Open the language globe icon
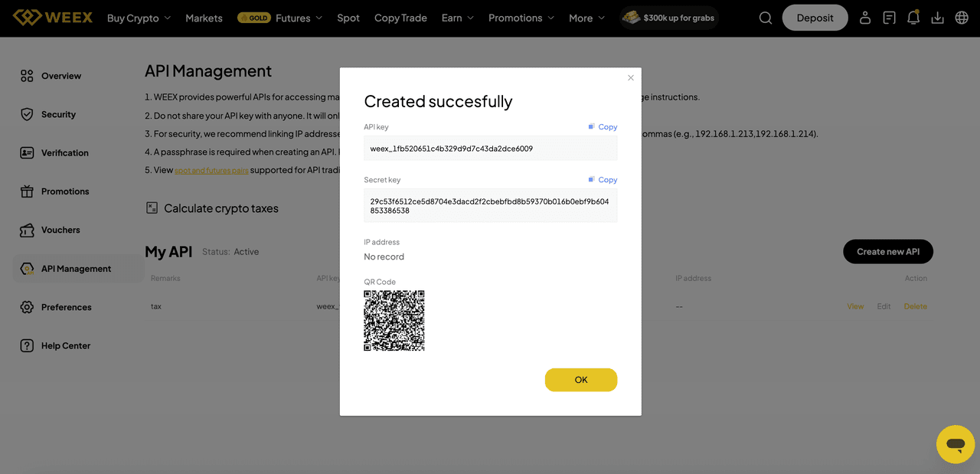The image size is (980, 474). point(962,18)
